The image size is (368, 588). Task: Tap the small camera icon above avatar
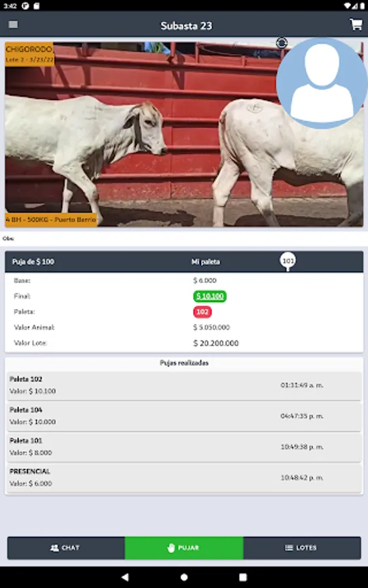(282, 42)
